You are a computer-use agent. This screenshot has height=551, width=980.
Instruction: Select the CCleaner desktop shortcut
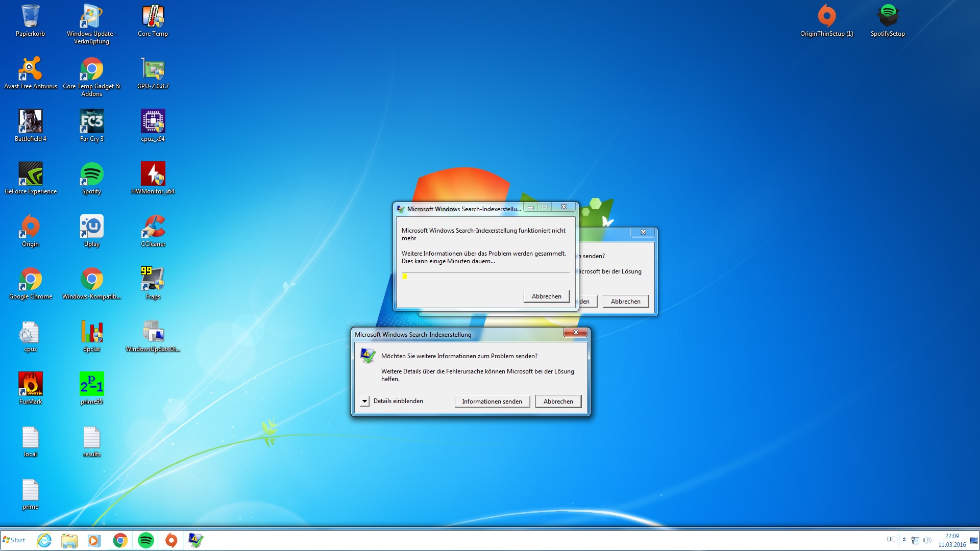coord(153,227)
